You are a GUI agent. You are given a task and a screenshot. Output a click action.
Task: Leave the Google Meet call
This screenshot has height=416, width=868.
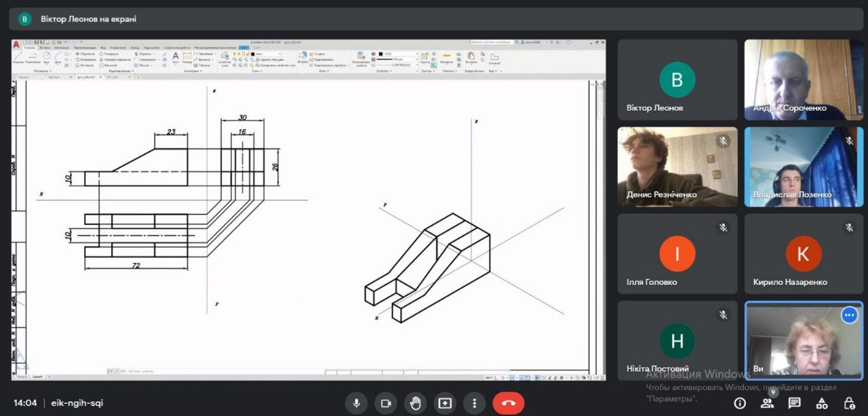point(509,403)
